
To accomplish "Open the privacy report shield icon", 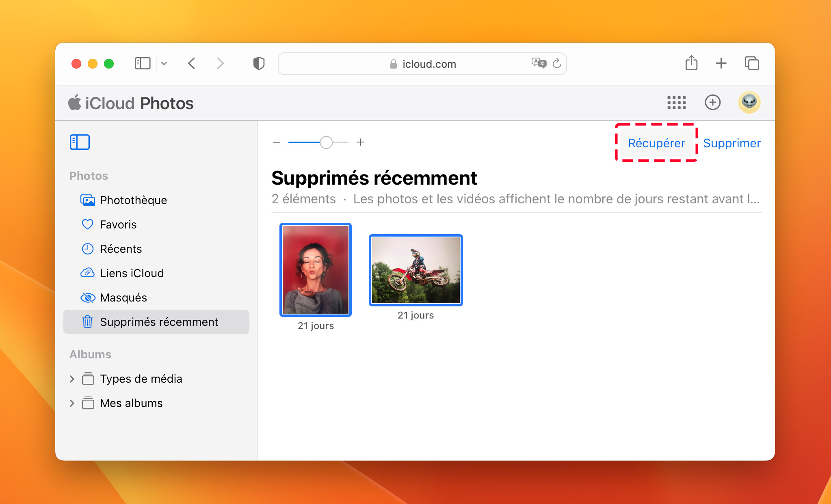I will pos(259,63).
